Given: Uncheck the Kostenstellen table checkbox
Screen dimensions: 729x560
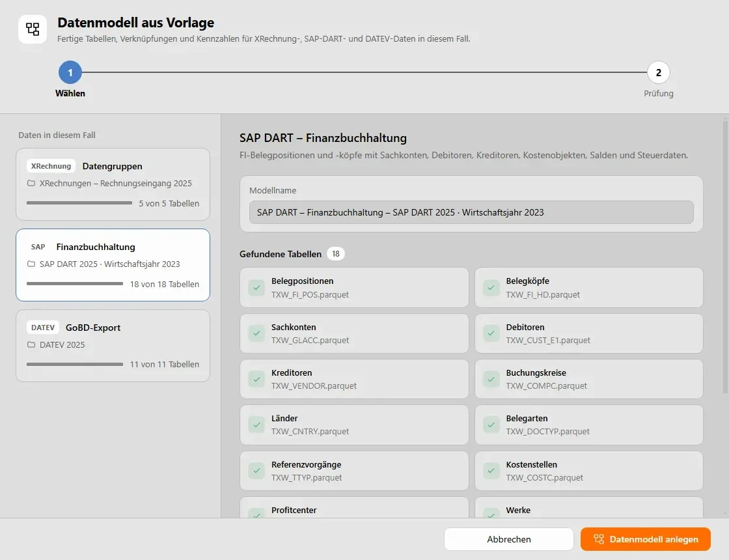Looking at the screenshot, I should click(491, 470).
